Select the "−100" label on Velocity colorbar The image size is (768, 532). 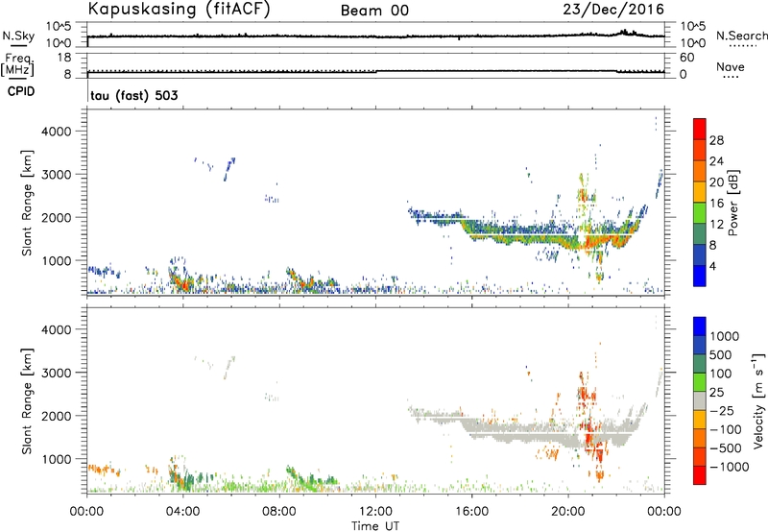tap(726, 429)
